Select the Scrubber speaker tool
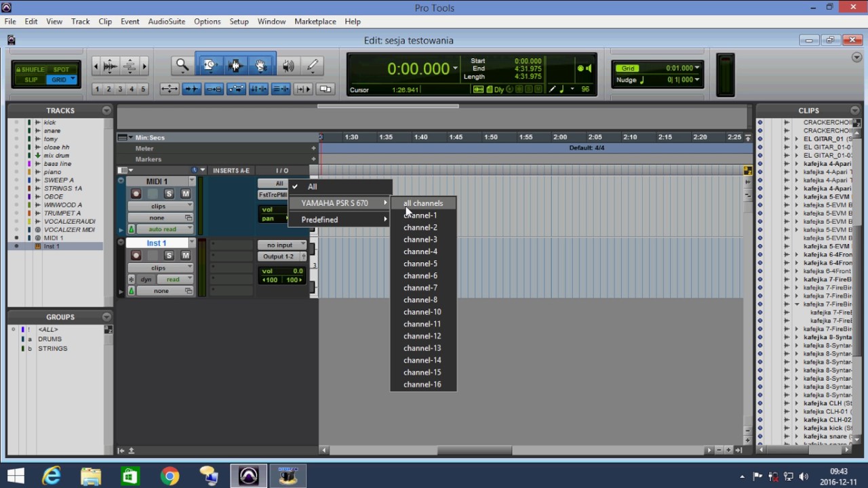 click(x=288, y=66)
